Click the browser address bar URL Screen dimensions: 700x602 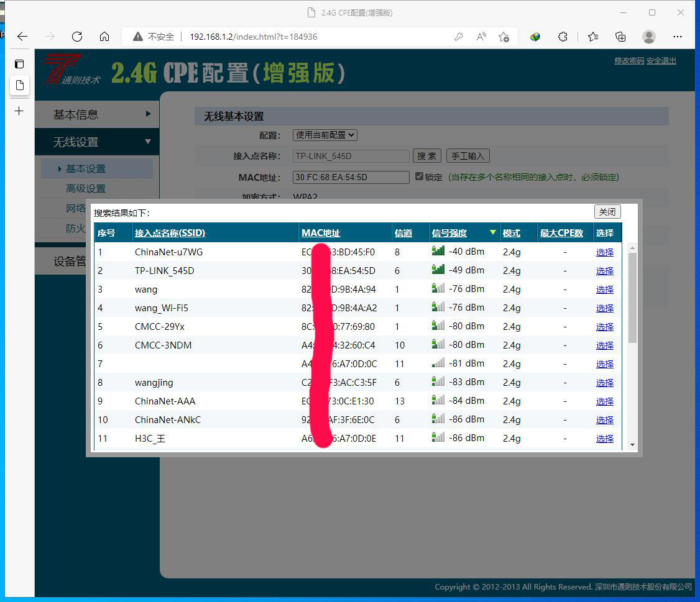point(254,37)
